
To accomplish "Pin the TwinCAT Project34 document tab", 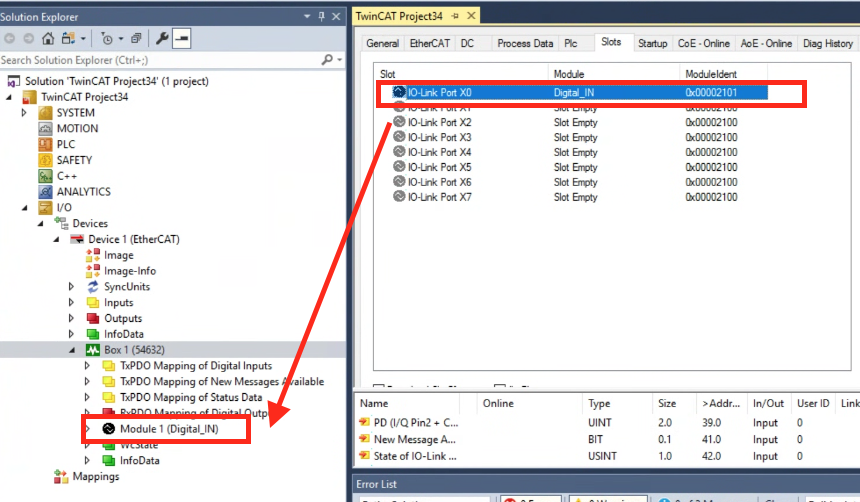I will (x=455, y=16).
